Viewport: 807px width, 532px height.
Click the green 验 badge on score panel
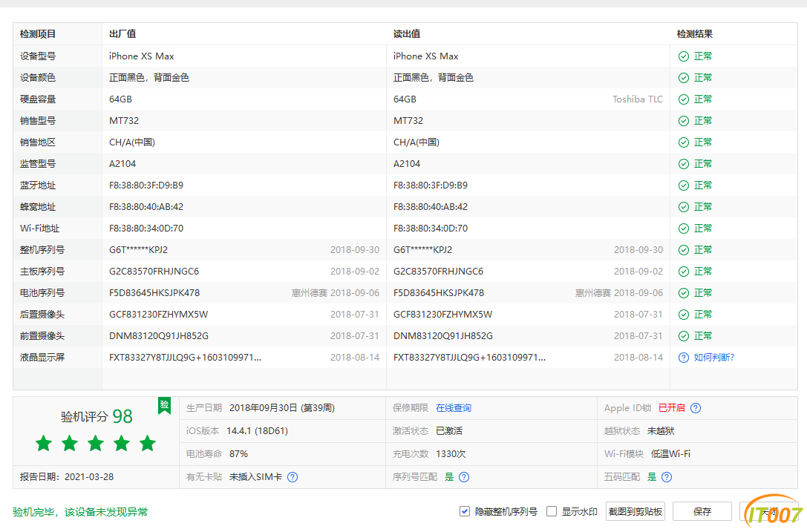point(164,405)
